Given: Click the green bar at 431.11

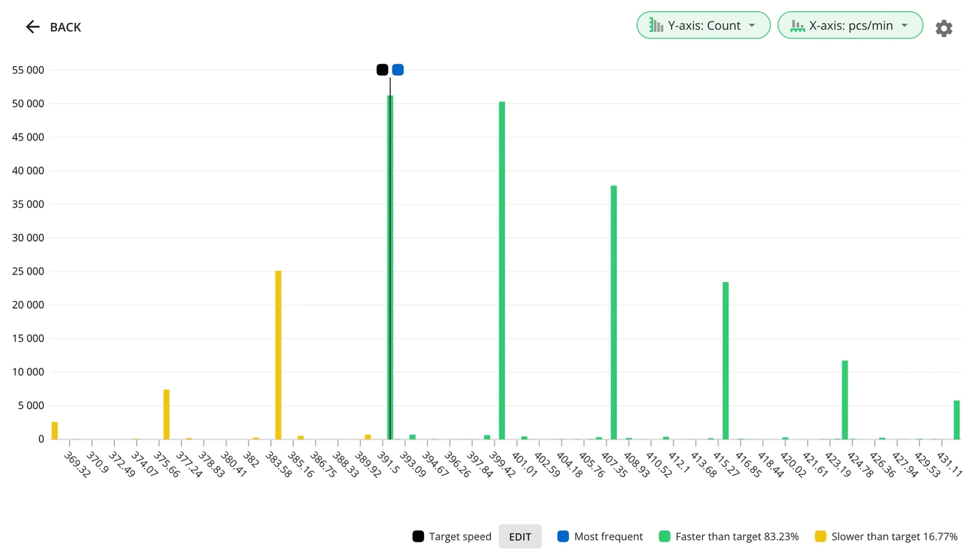Looking at the screenshot, I should tap(957, 420).
